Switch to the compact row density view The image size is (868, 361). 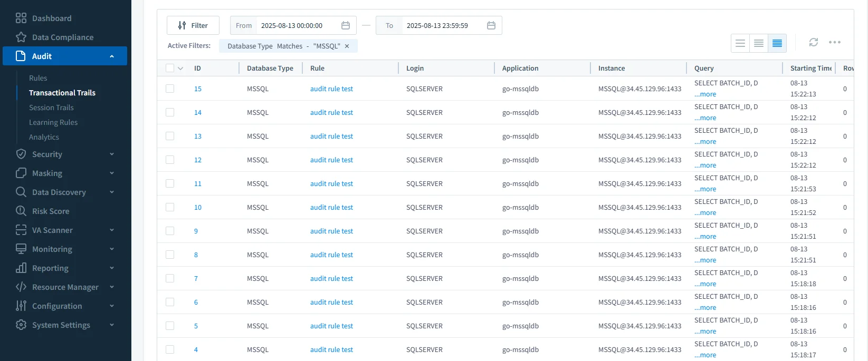point(777,43)
